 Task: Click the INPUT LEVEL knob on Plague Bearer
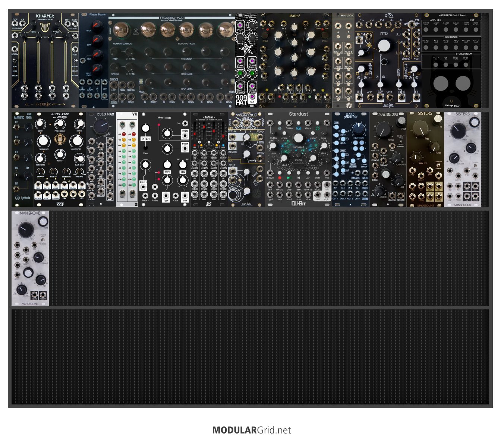(x=97, y=69)
